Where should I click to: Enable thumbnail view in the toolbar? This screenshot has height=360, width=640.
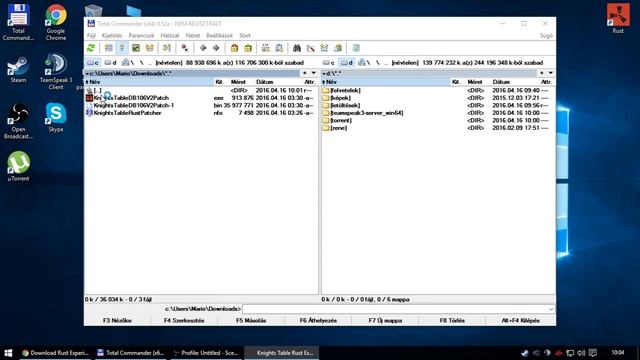pos(136,48)
